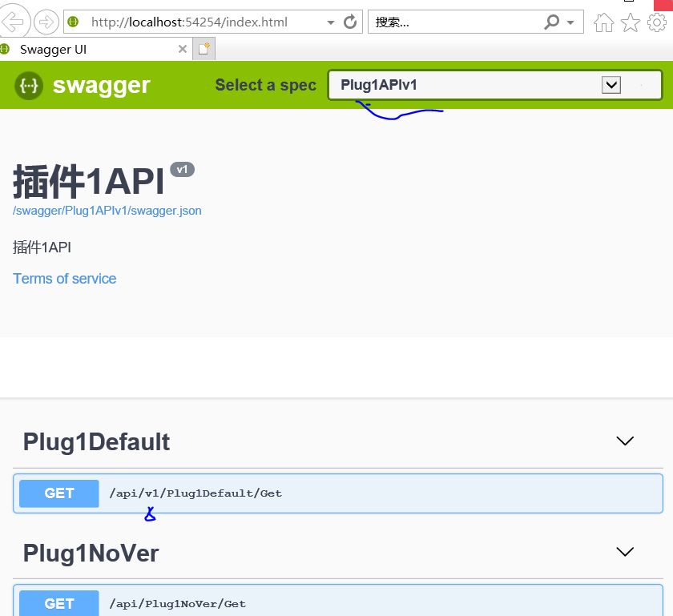Go back with the browser back arrow
673x616 pixels.
pyautogui.click(x=14, y=21)
